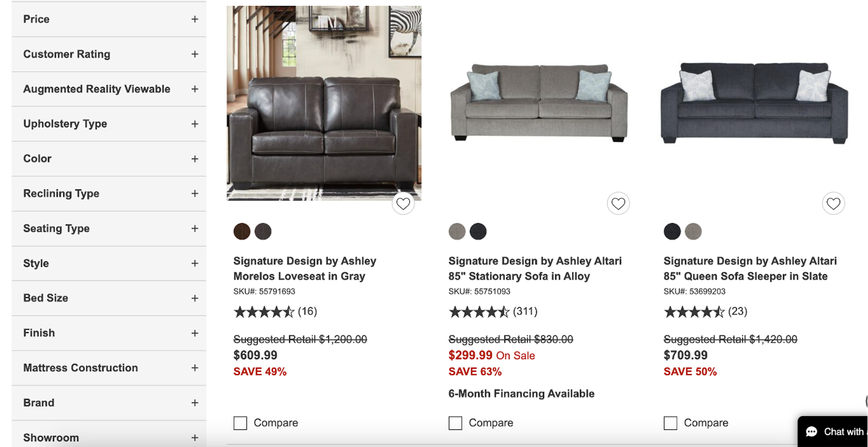Click plus icon beside Mattress Construction
Viewport: 868px width, 447px height.
coord(195,368)
